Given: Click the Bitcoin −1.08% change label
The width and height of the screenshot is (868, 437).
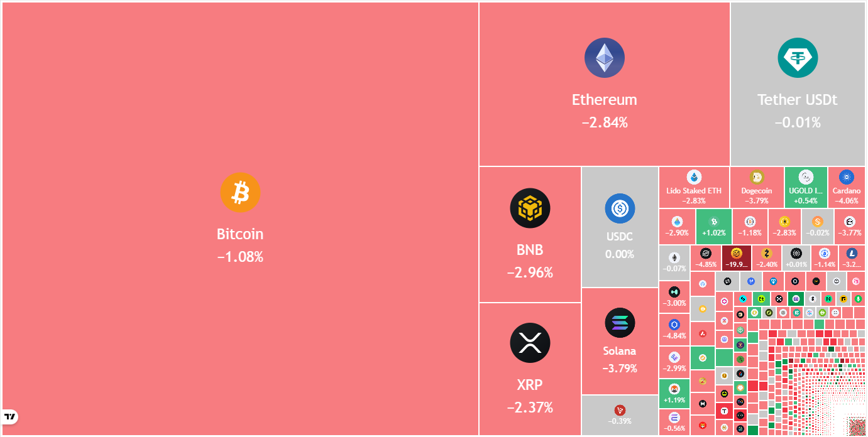Looking at the screenshot, I should [x=240, y=257].
